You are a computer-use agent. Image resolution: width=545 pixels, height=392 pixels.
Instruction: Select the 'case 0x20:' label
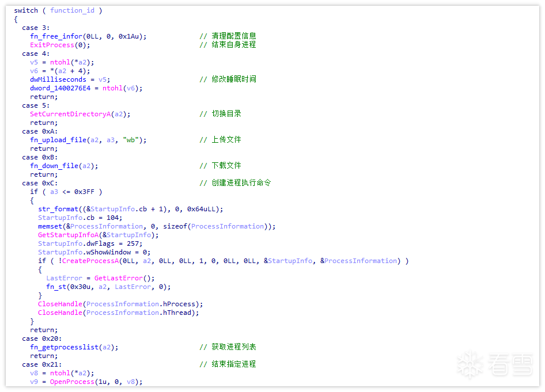pos(42,338)
